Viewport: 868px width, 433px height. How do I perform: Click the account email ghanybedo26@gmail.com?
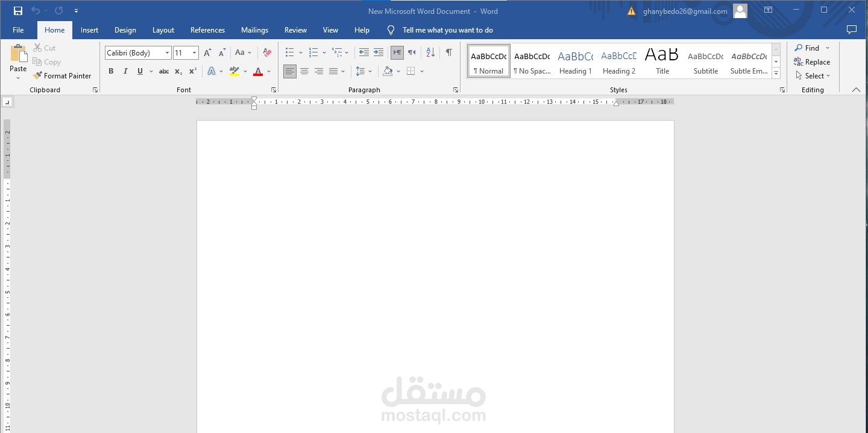coord(685,11)
